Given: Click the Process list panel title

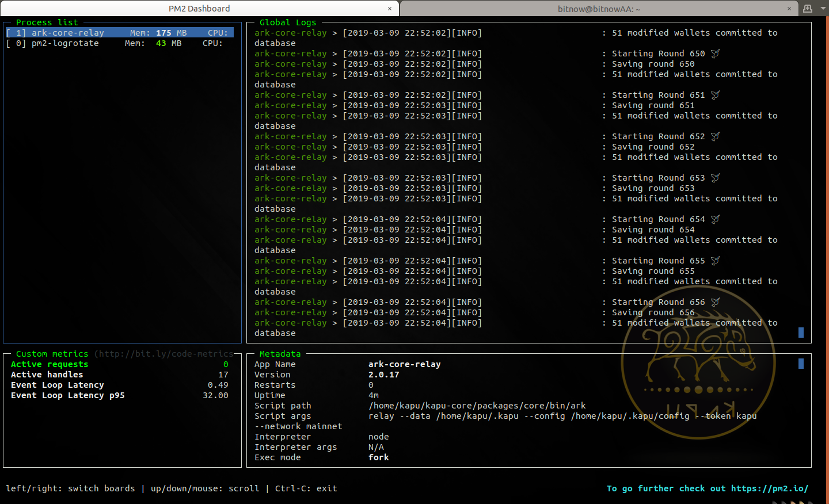Looking at the screenshot, I should 47,22.
